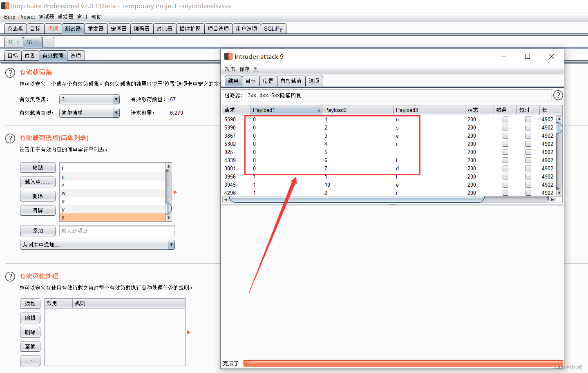This screenshot has height=373, width=588.
Task: Open filter help icon in attack window
Action: (x=558, y=95)
